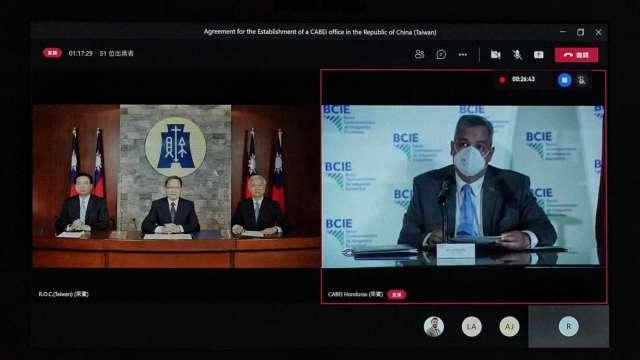Open the share content tray
The image size is (640, 360).
pyautogui.click(x=538, y=54)
